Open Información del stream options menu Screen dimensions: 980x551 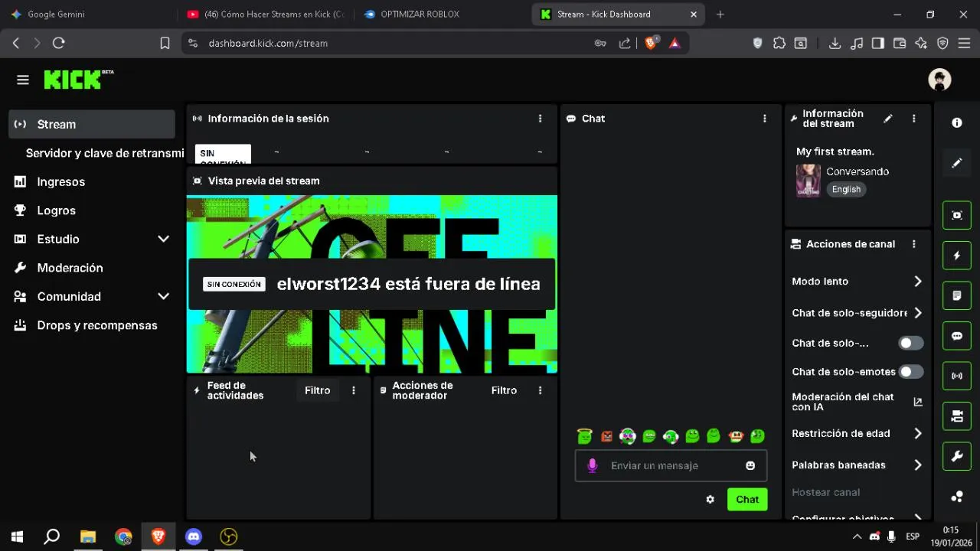(913, 119)
